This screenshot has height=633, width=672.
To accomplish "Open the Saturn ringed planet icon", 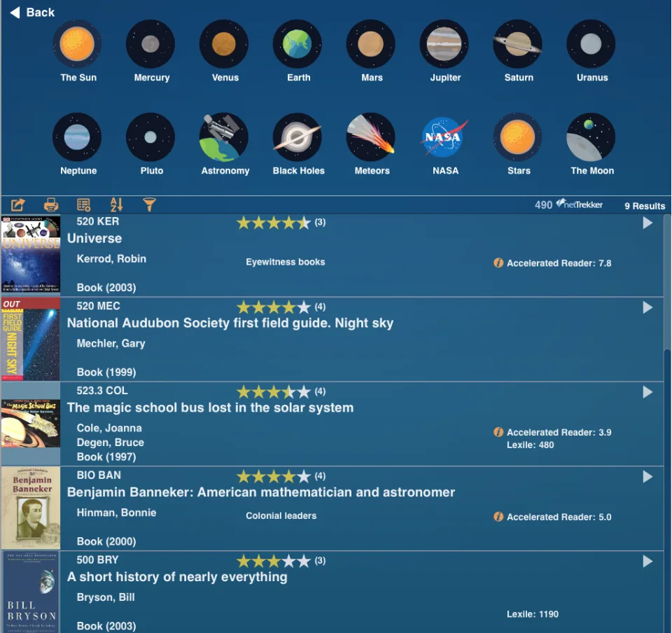I will pos(518,43).
